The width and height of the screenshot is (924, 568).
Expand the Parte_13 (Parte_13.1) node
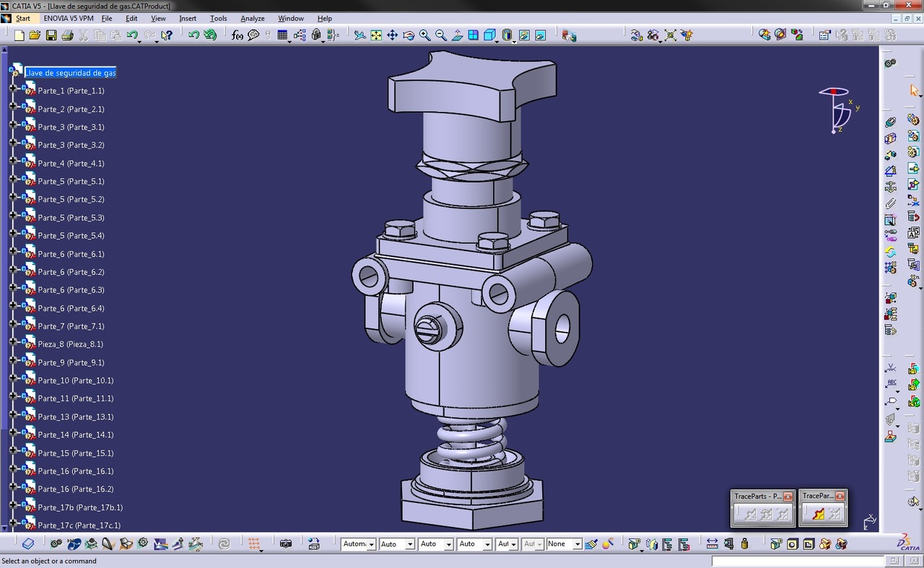(x=12, y=414)
